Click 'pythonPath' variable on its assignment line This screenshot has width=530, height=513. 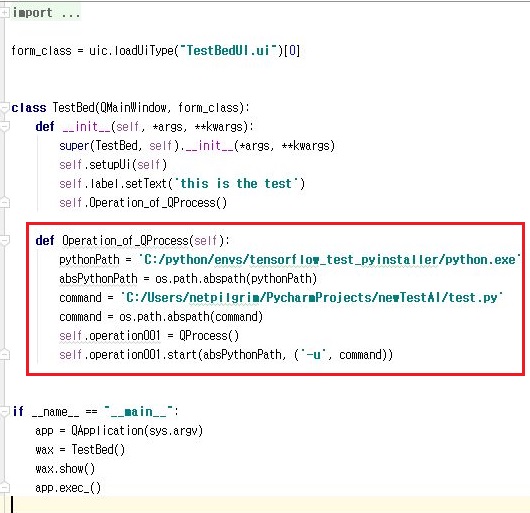point(89,260)
